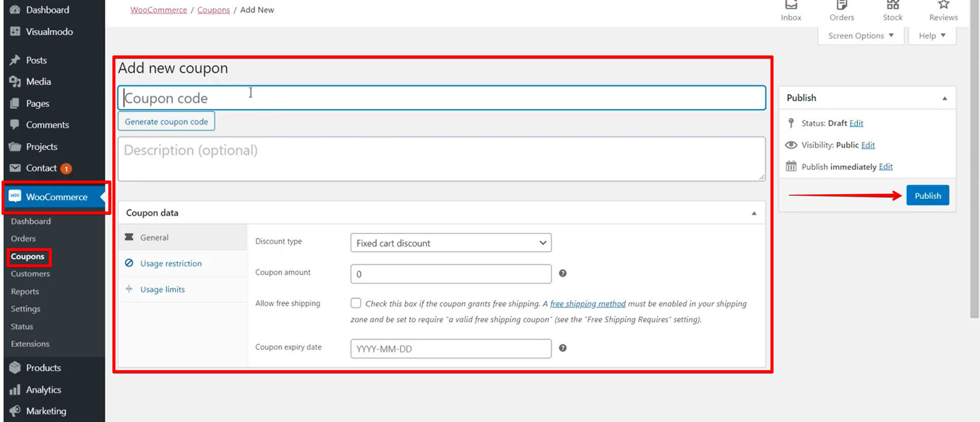Open Products from the sidebar

[x=43, y=368]
